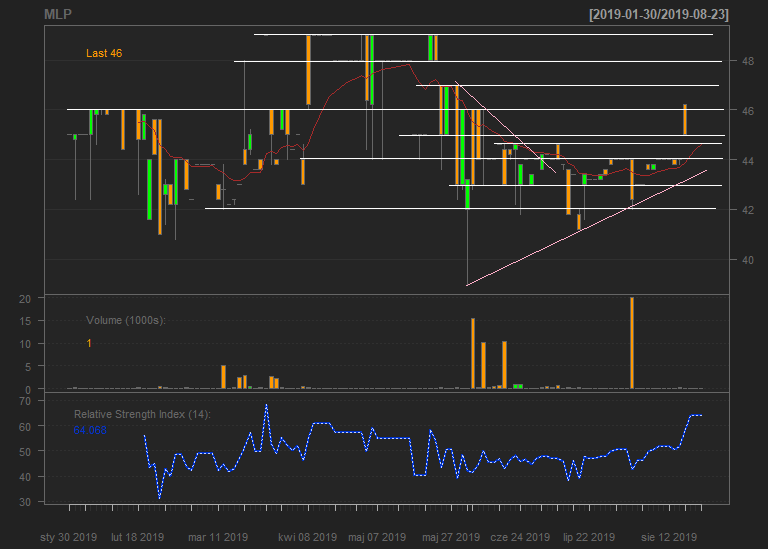Screen dimensions: 768x549
Task: Click the last orange candlestick near 46
Action: click(685, 119)
